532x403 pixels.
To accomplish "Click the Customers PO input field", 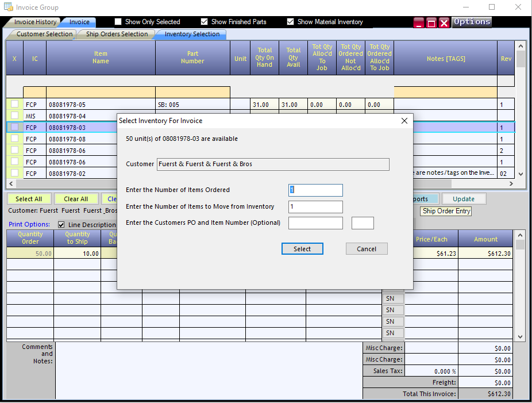I will tap(315, 223).
